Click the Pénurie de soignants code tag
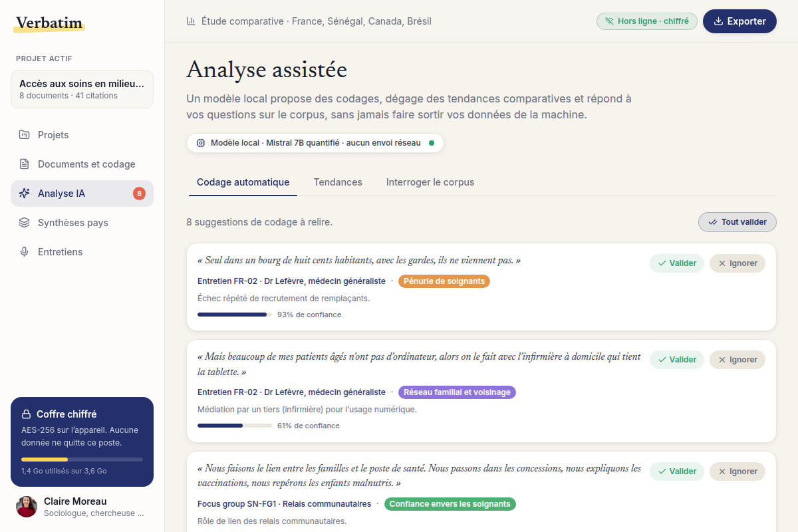Screen dimensions: 798x532 [x=444, y=281]
